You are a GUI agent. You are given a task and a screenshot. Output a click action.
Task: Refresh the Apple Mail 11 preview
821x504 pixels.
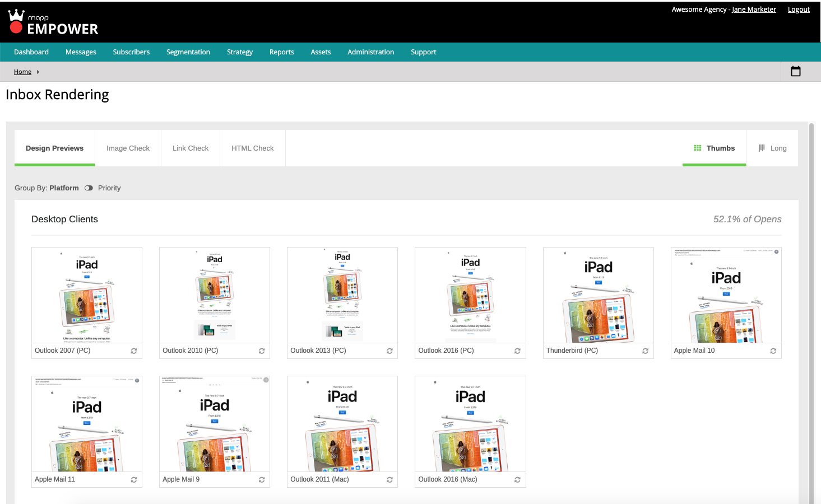point(134,480)
